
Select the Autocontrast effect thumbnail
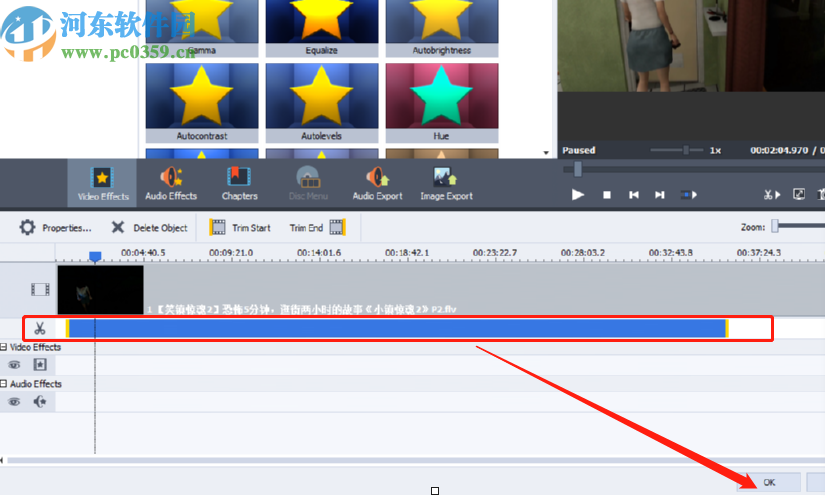[202, 103]
